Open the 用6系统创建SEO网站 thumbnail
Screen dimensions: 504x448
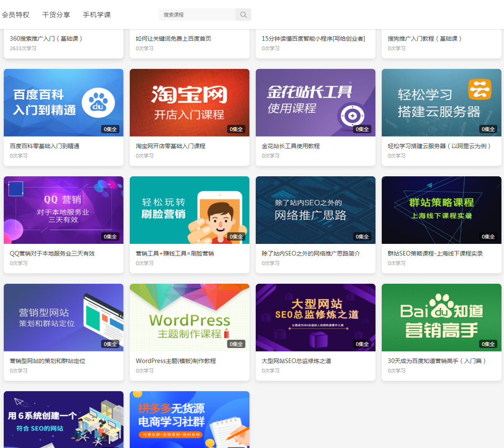63,419
